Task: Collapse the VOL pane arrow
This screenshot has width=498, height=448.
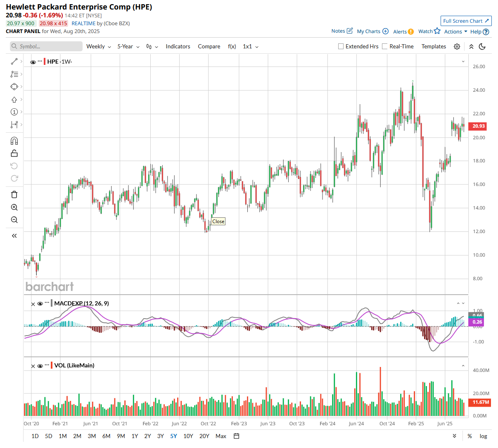Action: point(463,366)
